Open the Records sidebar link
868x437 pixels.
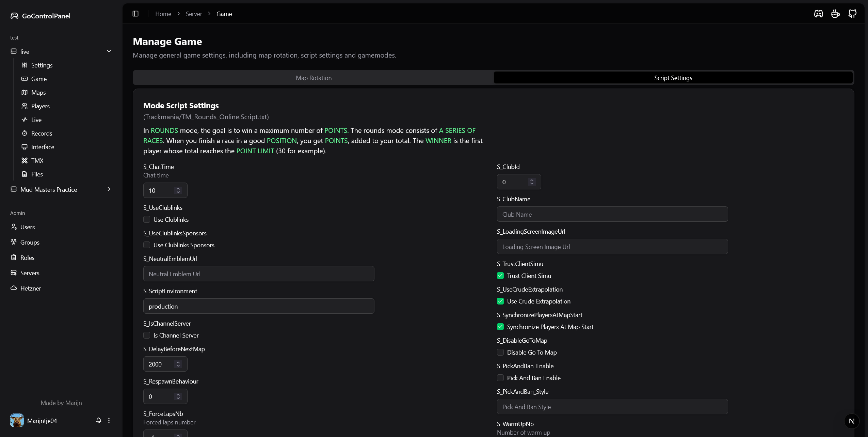click(42, 133)
